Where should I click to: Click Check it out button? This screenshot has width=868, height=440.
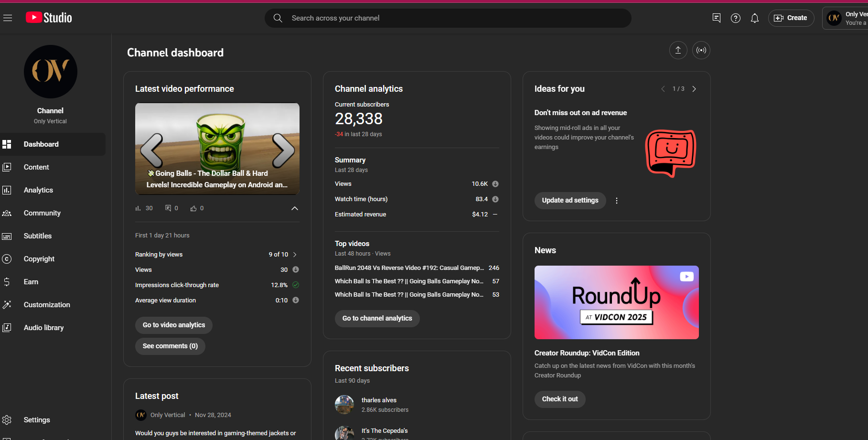[560, 399]
